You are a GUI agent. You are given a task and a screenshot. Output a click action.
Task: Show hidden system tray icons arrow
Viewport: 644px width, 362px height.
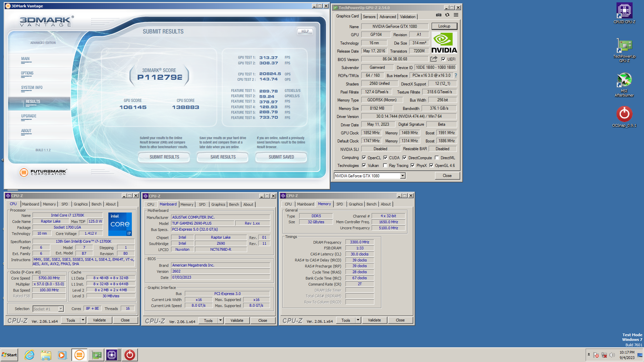tap(589, 355)
